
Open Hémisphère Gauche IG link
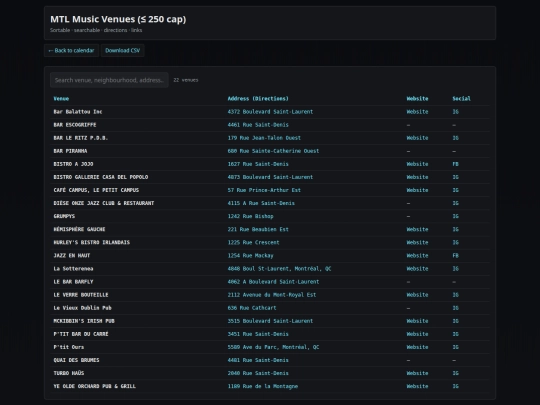[456, 229]
